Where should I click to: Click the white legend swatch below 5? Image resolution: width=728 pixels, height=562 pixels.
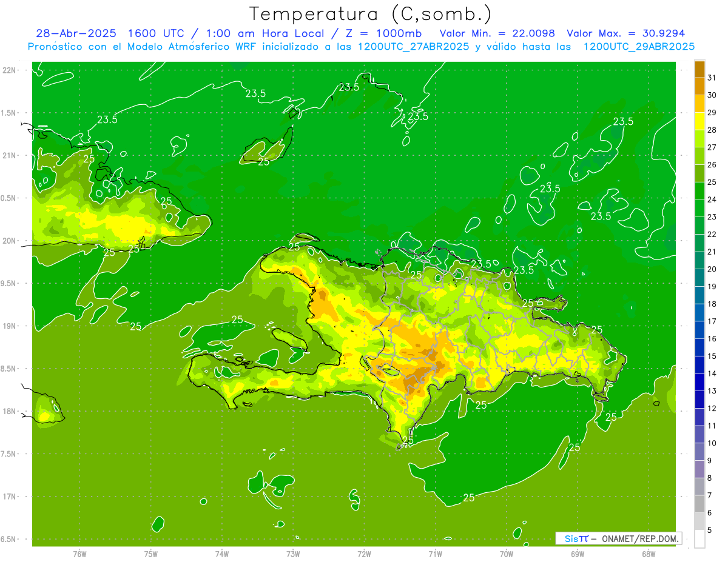point(699,538)
